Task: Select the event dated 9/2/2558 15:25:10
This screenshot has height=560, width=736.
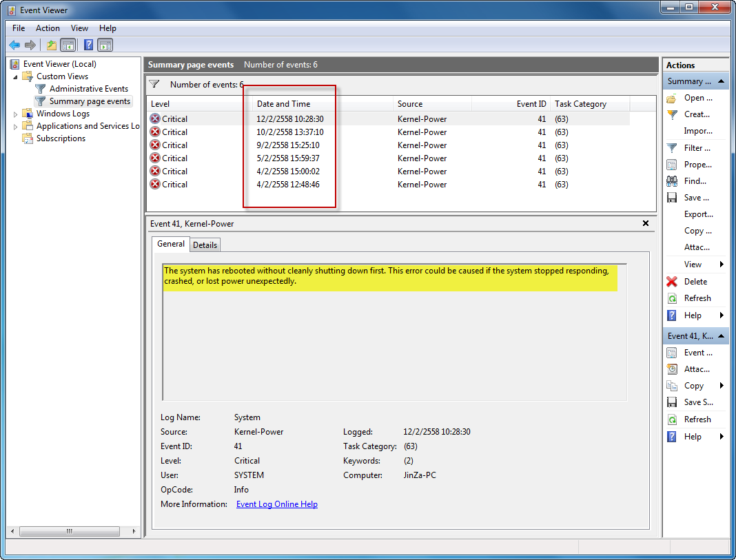Action: (x=388, y=145)
